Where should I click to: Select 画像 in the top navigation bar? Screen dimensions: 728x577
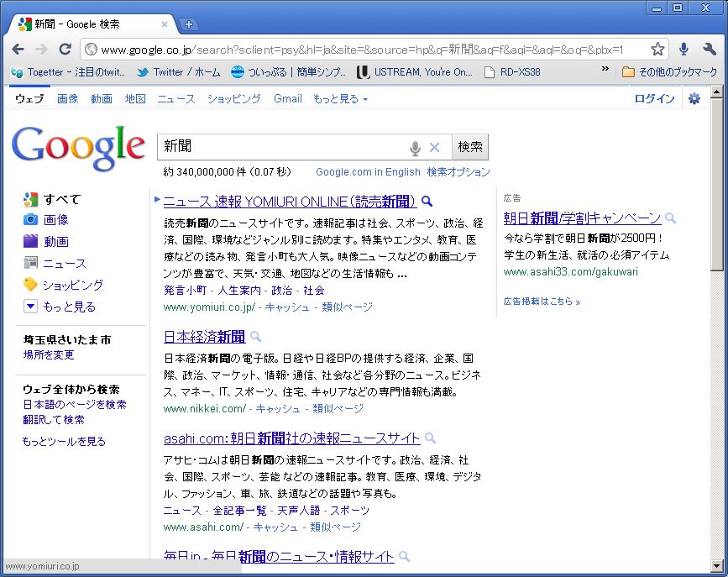[x=68, y=98]
